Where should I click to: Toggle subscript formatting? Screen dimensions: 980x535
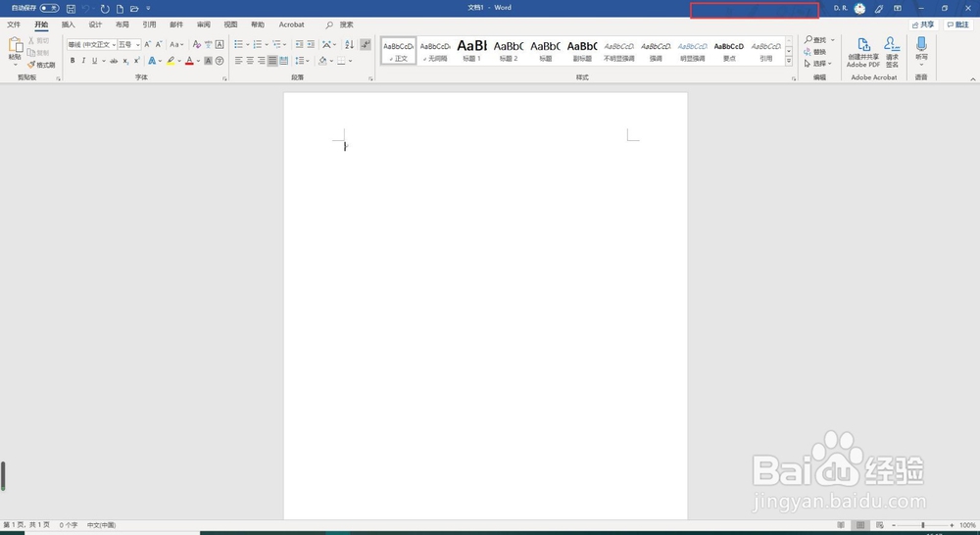point(125,61)
